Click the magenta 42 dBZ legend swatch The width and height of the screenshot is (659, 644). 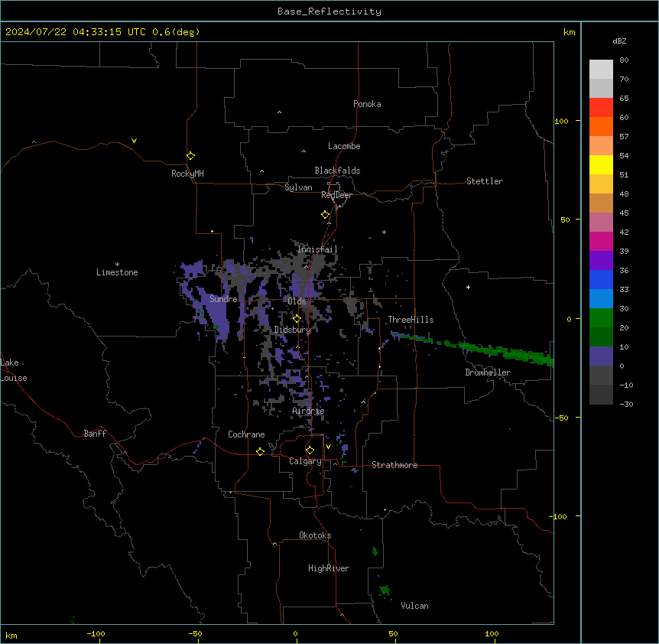click(x=601, y=241)
